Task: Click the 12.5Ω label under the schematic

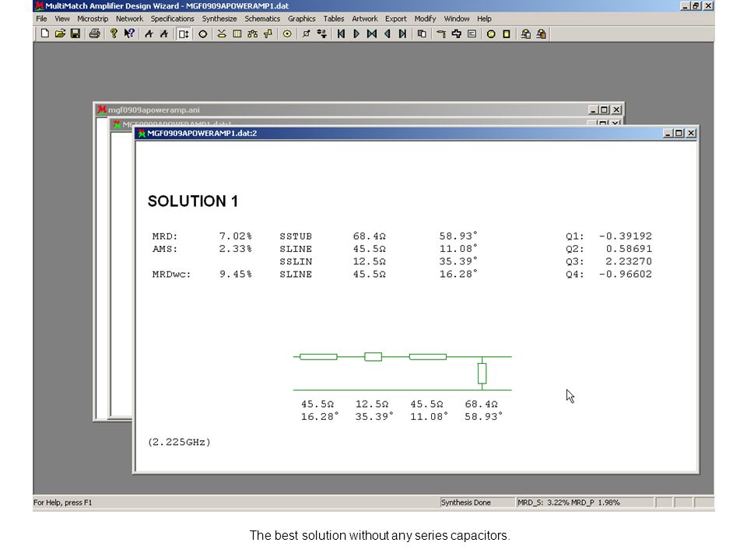Action: 372,404
